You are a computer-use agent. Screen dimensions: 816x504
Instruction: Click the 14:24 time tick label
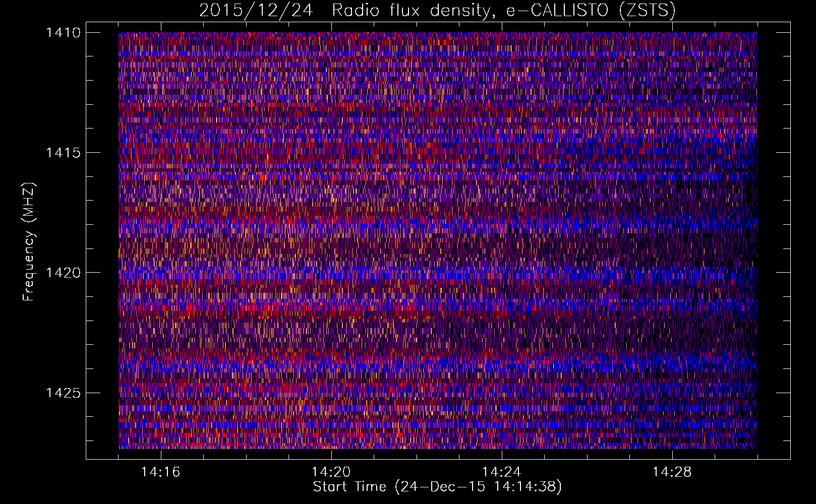point(501,472)
